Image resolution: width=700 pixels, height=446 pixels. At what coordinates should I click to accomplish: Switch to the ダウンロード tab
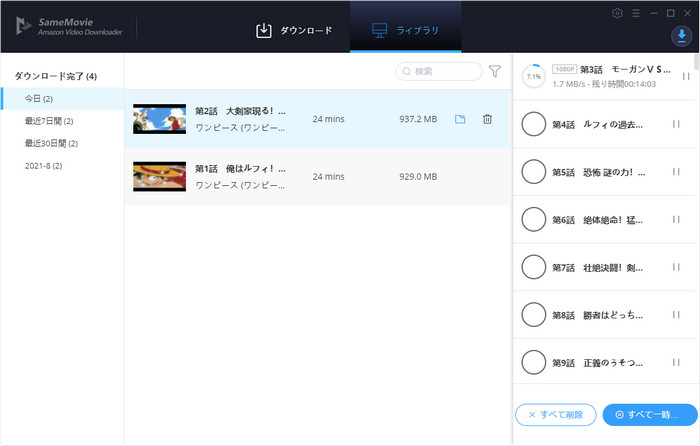294,30
